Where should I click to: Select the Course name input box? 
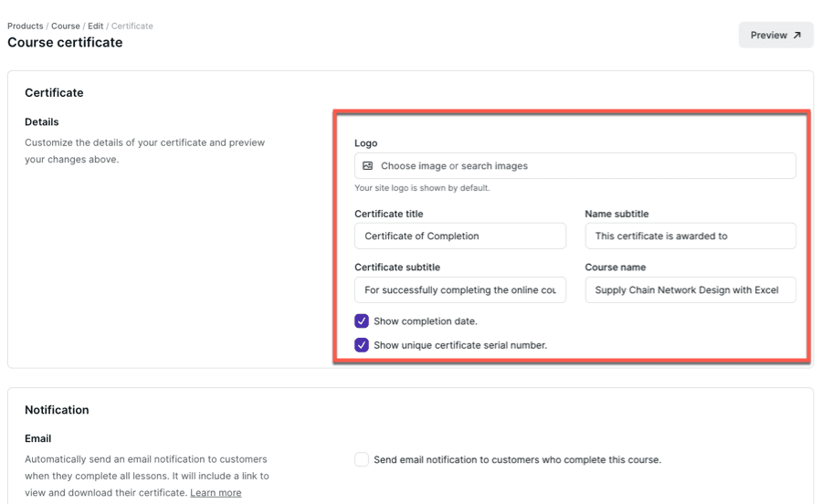pos(690,290)
